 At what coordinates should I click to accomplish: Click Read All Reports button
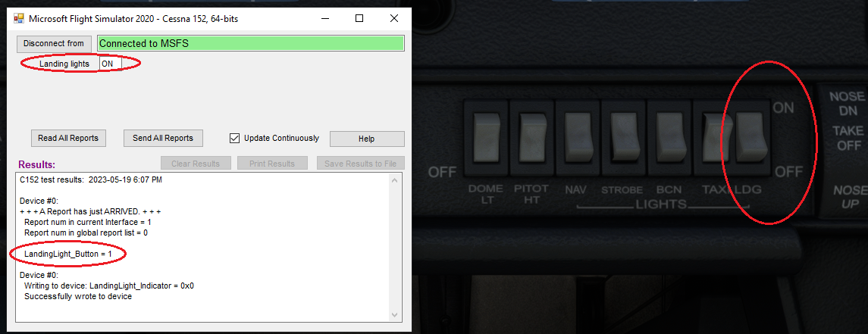click(68, 139)
